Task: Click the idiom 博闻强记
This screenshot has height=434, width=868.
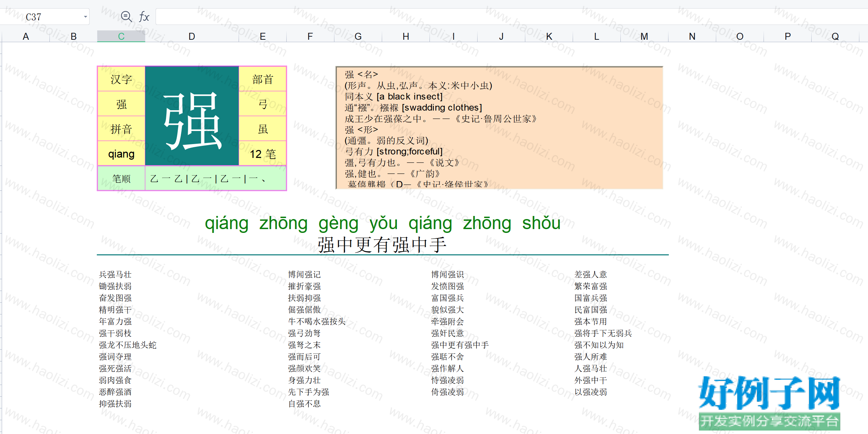Action: pos(304,274)
